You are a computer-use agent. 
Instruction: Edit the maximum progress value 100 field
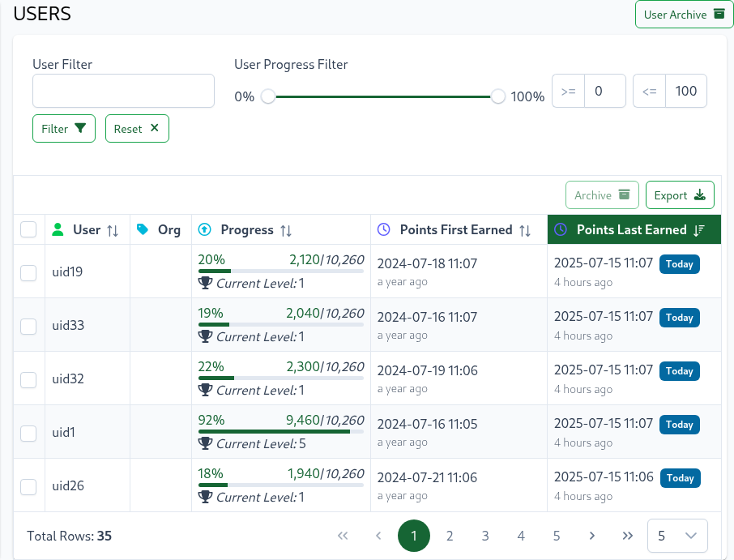pyautogui.click(x=685, y=91)
